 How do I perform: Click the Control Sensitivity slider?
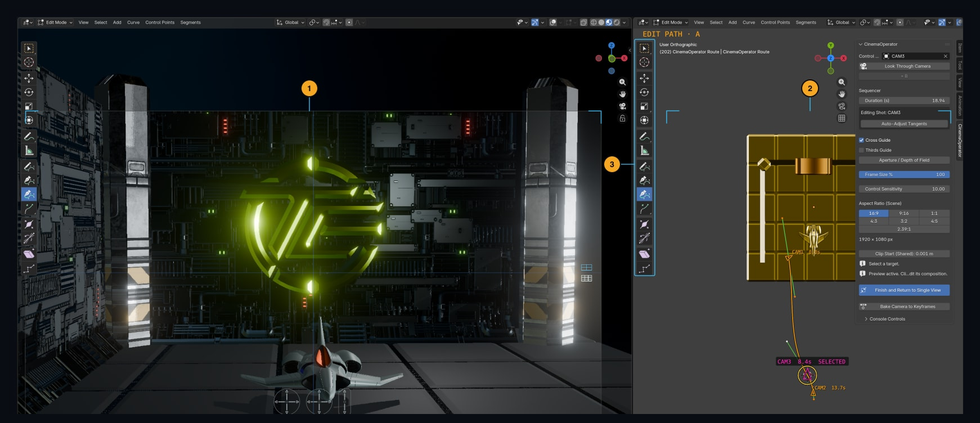tap(904, 189)
